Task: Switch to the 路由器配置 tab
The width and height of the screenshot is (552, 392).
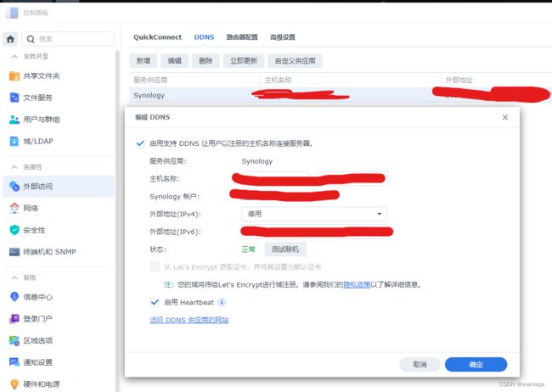Action: (242, 37)
